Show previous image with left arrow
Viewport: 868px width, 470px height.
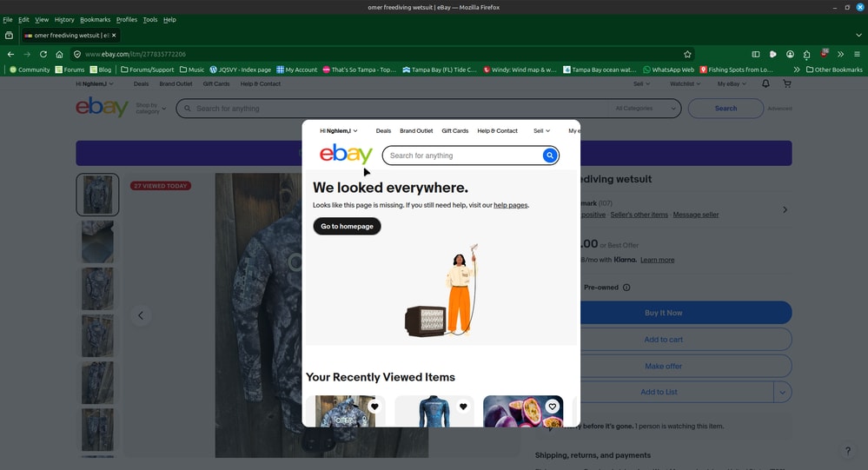tap(141, 315)
